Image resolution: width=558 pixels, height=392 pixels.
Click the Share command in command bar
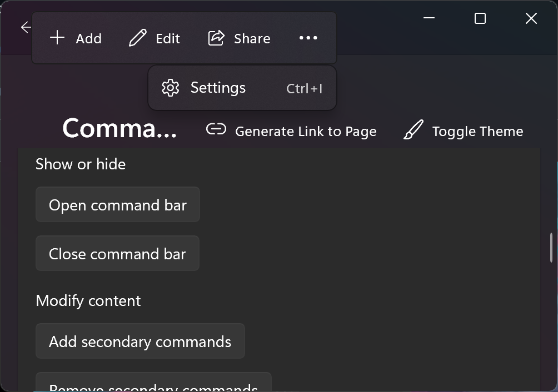tap(239, 38)
